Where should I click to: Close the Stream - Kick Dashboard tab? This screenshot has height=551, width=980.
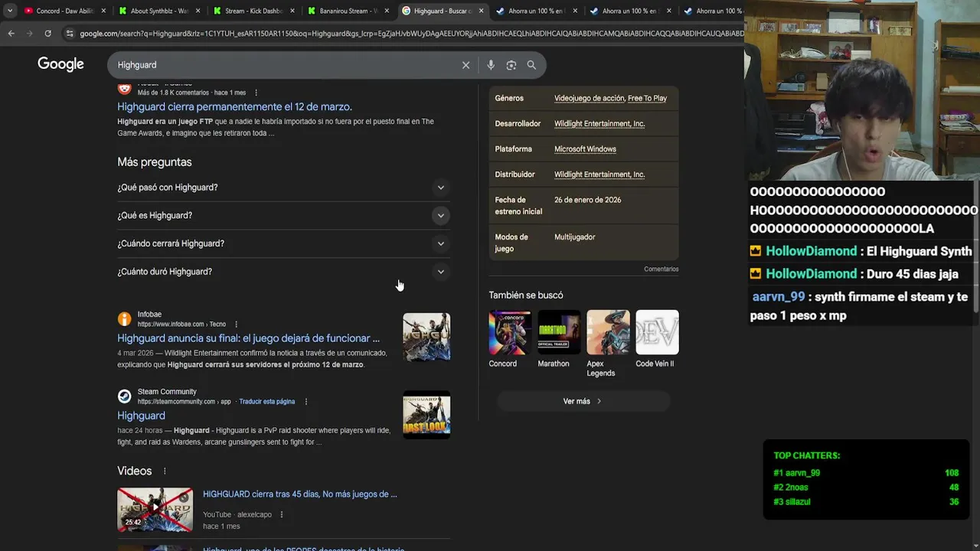[292, 11]
